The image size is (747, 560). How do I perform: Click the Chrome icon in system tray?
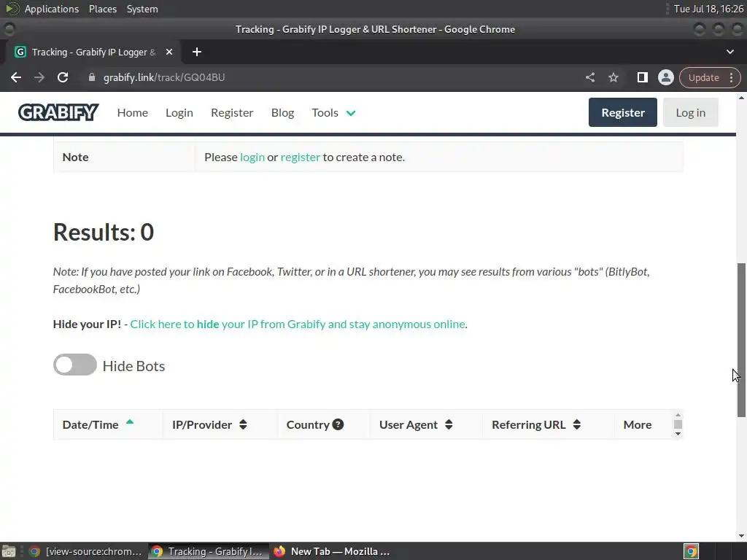(691, 551)
